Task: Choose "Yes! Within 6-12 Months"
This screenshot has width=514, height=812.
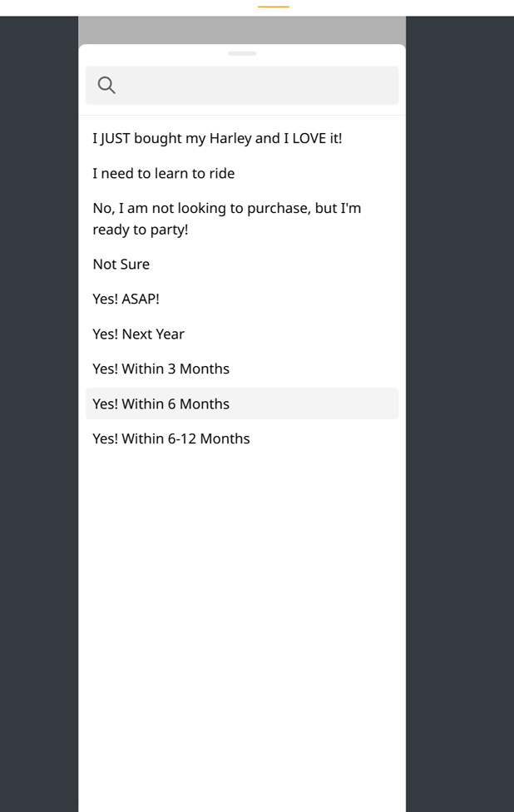Action: [x=171, y=438]
